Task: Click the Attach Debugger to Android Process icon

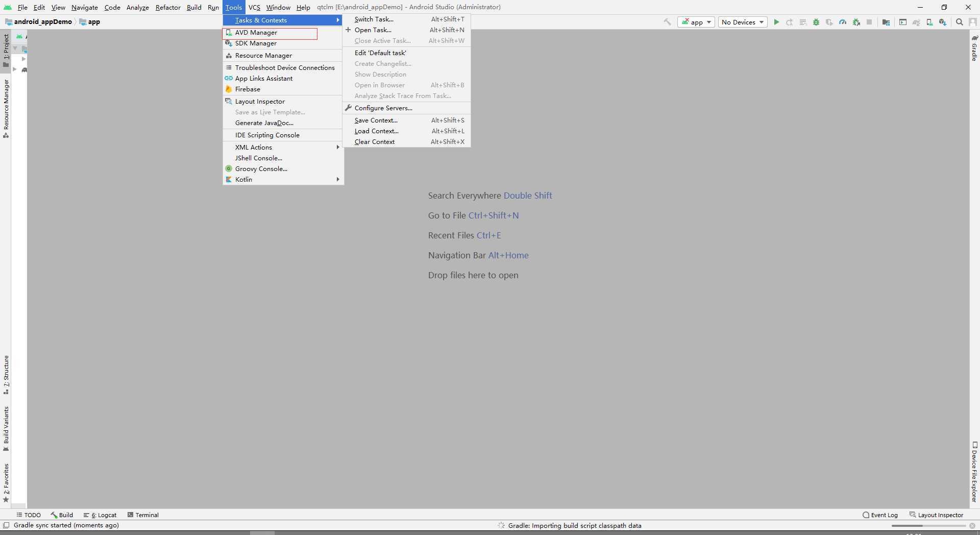Action: (x=856, y=22)
